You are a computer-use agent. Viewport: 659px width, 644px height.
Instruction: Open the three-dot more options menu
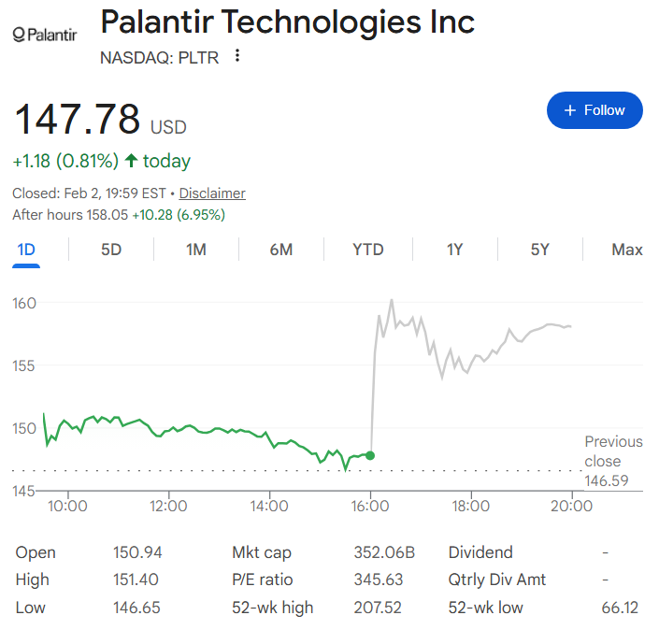(x=237, y=57)
